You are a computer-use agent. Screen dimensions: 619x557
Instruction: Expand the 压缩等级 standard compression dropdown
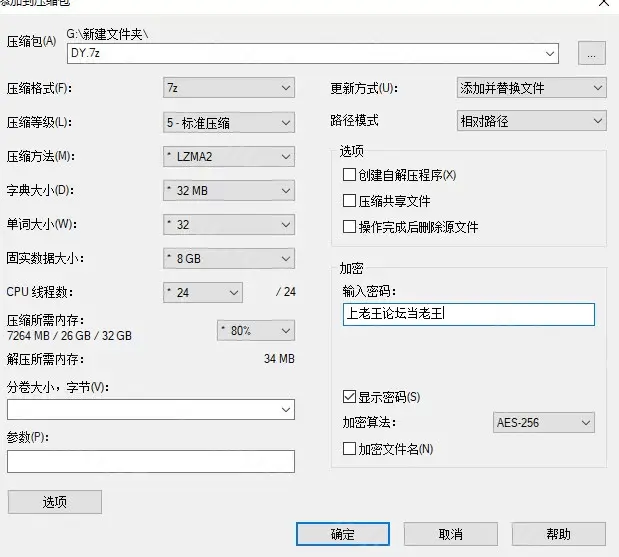(x=229, y=123)
